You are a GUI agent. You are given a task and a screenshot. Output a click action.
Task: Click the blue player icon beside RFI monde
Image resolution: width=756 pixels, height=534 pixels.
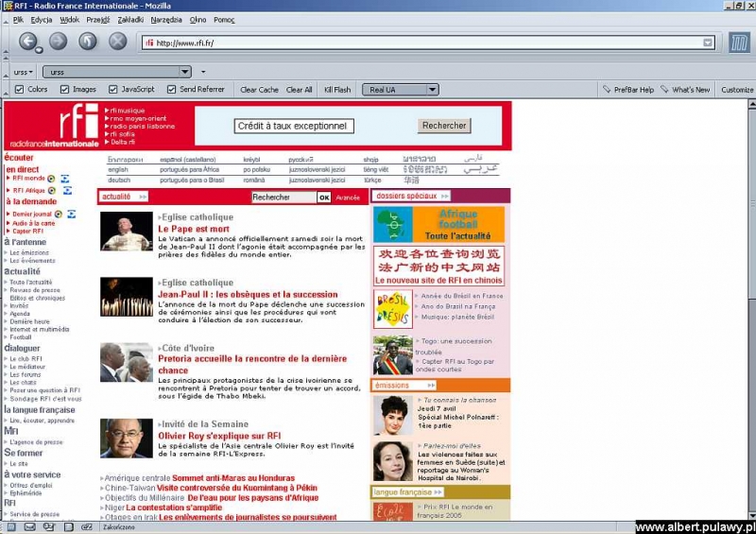click(x=65, y=179)
